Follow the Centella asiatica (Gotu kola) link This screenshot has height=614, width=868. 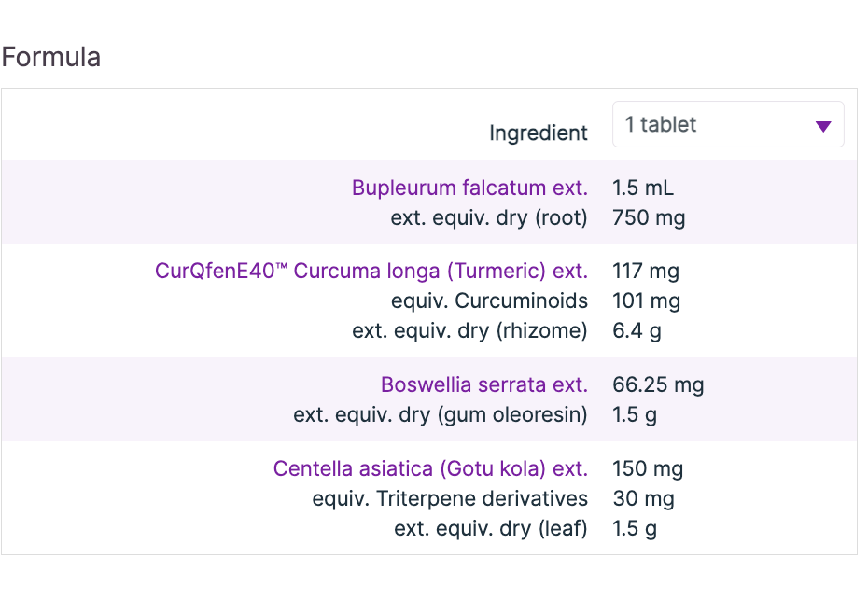[430, 468]
